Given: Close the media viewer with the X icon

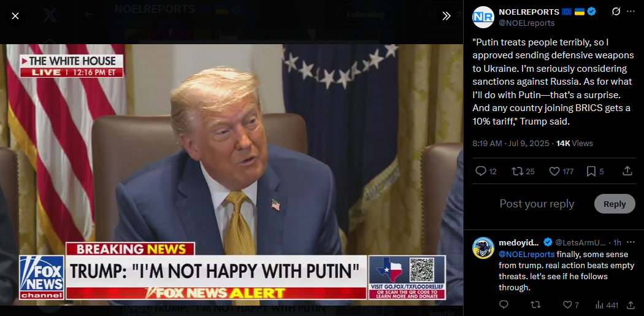Looking at the screenshot, I should coord(15,16).
